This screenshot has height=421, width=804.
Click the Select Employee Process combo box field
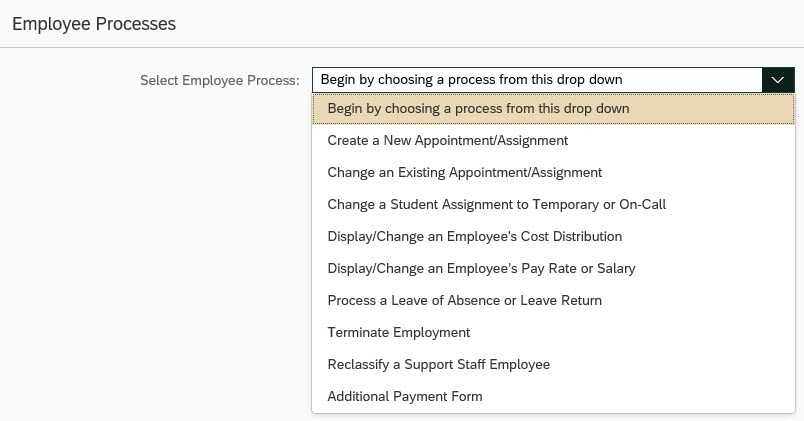point(537,80)
